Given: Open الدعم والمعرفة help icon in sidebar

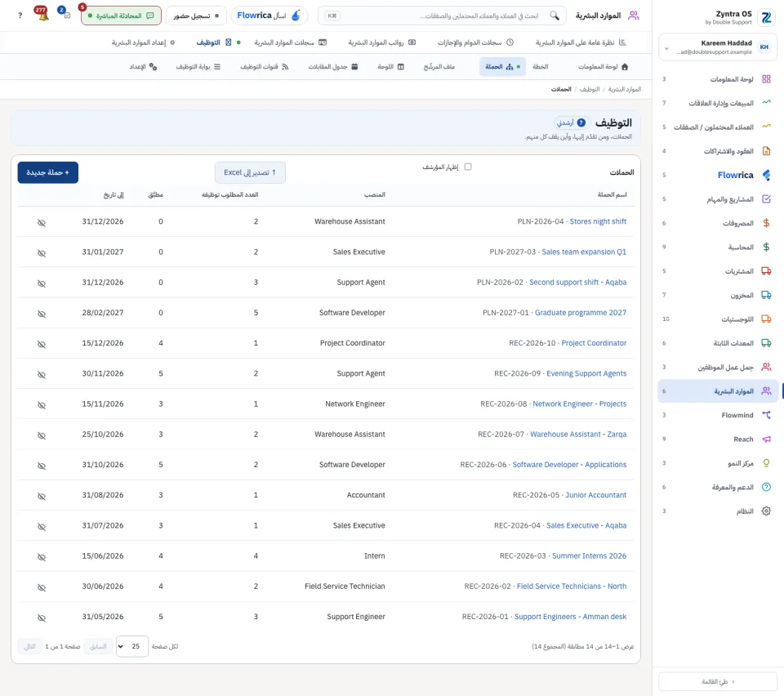Looking at the screenshot, I should tap(766, 487).
